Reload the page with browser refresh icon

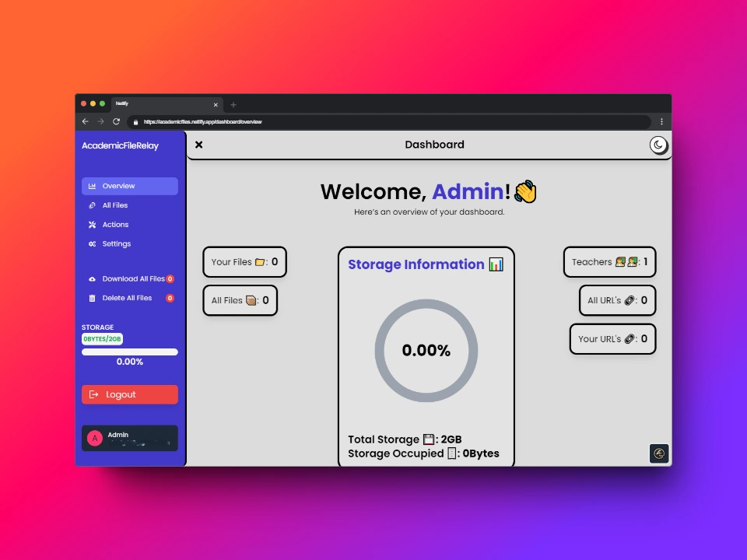coord(116,121)
